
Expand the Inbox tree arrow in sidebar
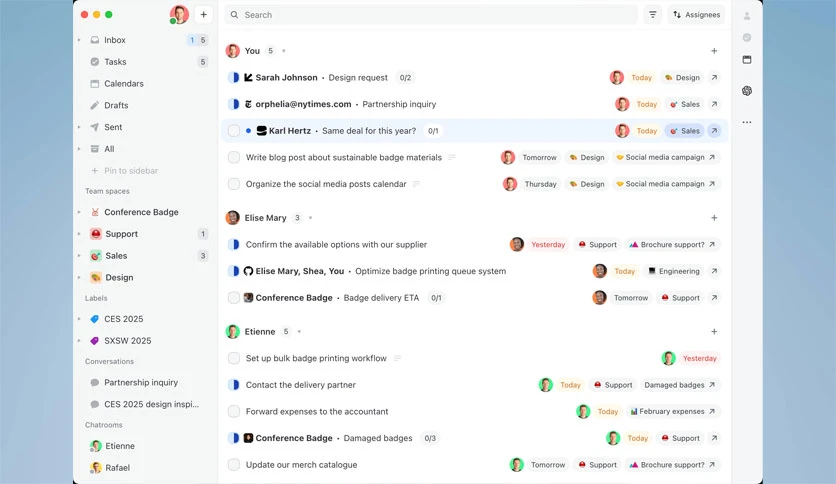click(79, 40)
